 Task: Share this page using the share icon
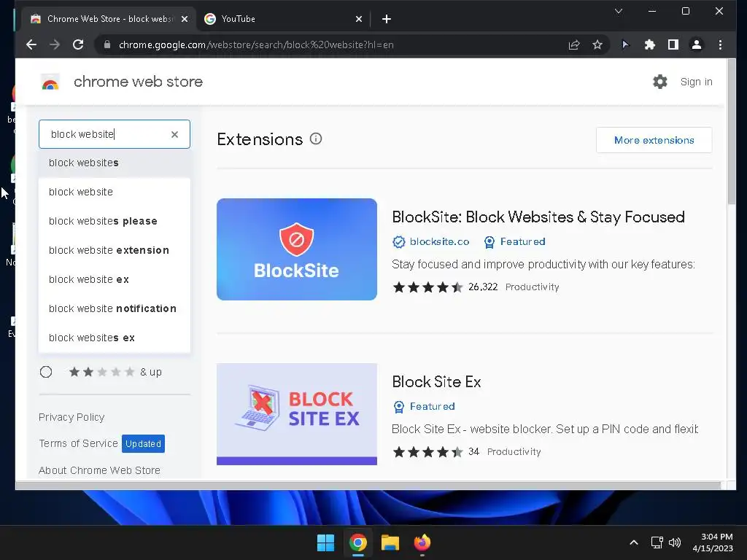[x=574, y=44]
